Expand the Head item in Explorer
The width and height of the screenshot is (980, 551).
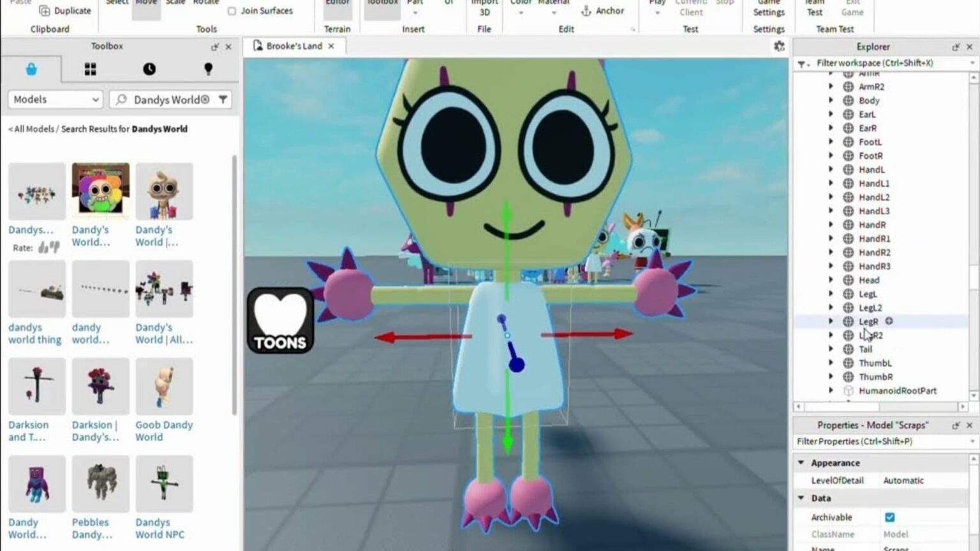[x=831, y=280]
